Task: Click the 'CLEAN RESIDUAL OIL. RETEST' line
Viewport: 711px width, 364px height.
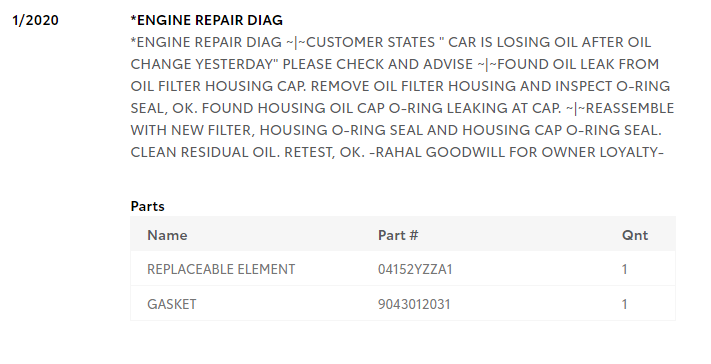Action: [397, 152]
